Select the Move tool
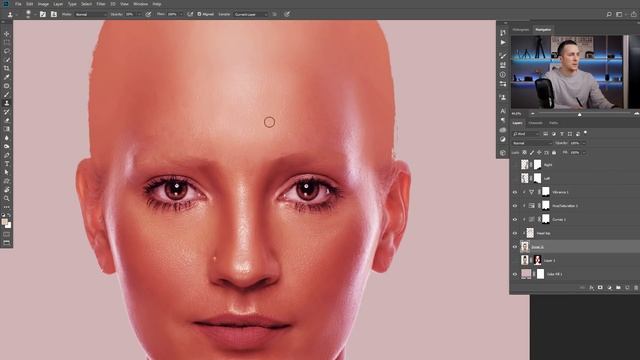The height and width of the screenshot is (360, 640). [x=7, y=34]
